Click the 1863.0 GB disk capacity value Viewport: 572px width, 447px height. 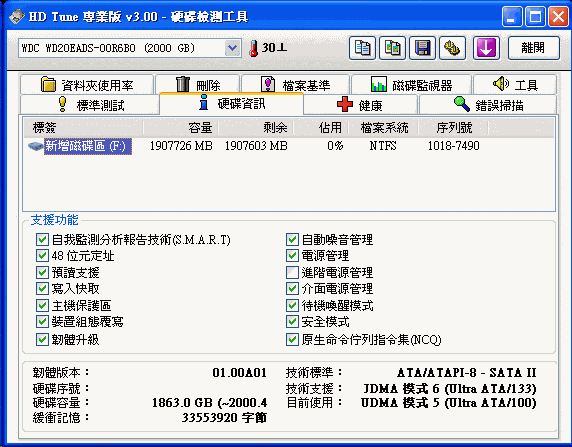209,403
